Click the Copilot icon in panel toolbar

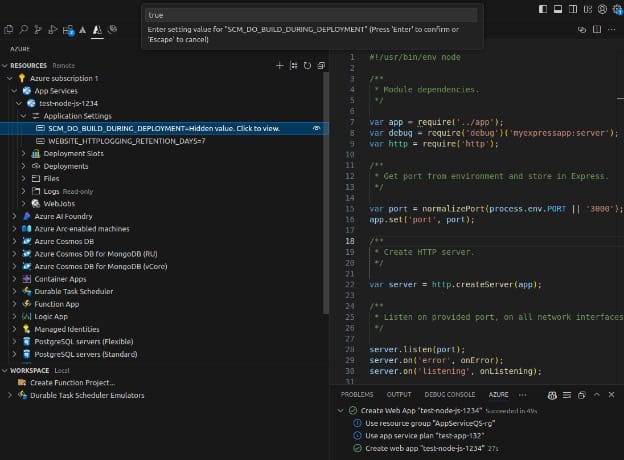click(x=552, y=395)
